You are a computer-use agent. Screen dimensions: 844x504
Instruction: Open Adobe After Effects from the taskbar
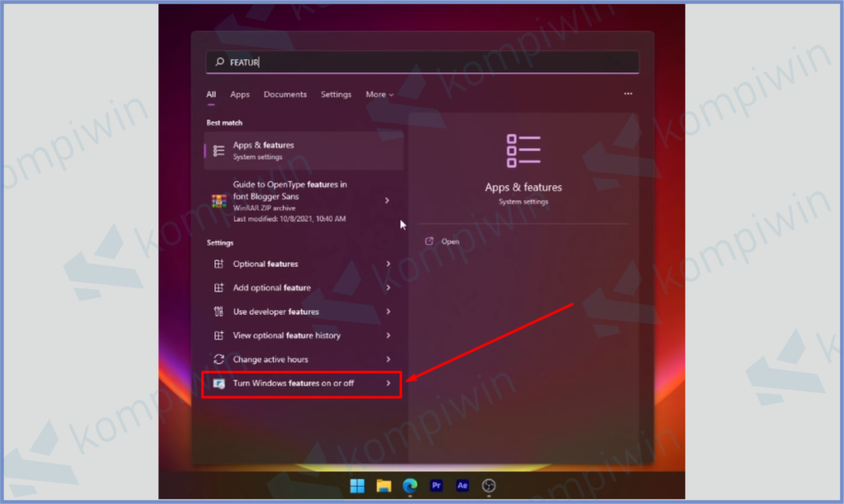[x=462, y=485]
